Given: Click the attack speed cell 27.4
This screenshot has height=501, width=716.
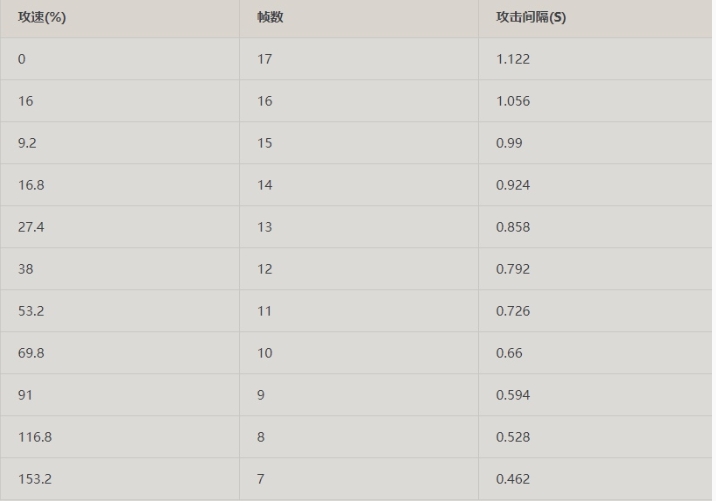Looking at the screenshot, I should pyautogui.click(x=31, y=227).
